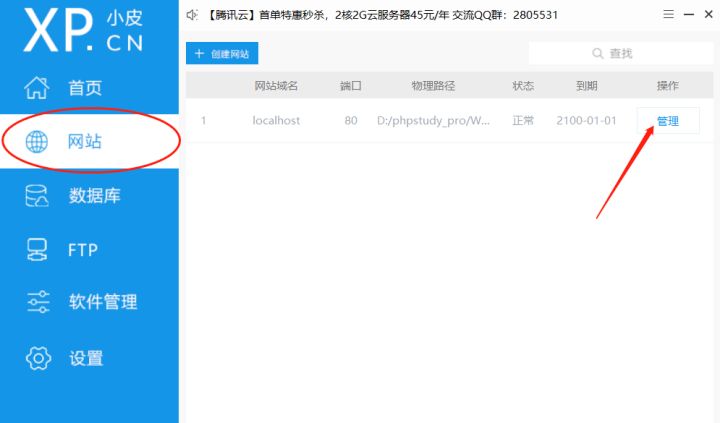720x423 pixels.
Task: Click the 端口 column header
Action: [x=351, y=85]
